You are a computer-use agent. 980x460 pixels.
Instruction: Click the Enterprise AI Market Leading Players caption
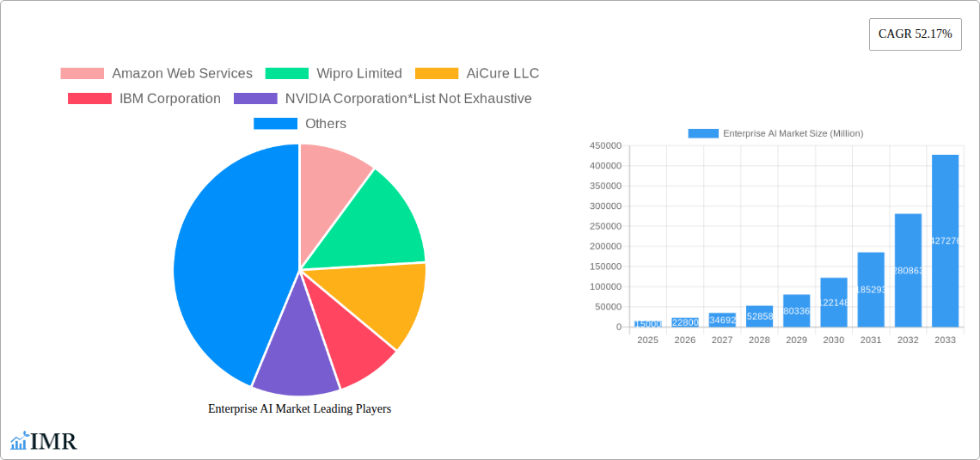(299, 408)
